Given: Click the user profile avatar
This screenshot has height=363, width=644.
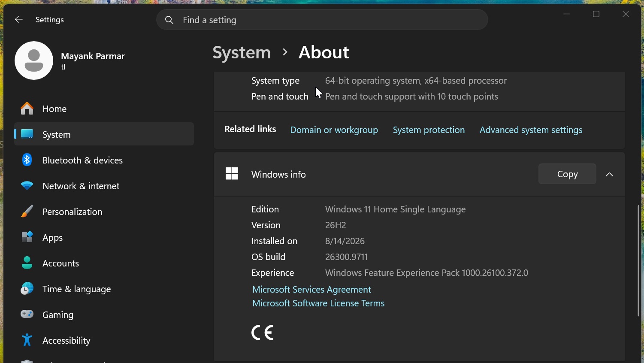Looking at the screenshot, I should 34,60.
